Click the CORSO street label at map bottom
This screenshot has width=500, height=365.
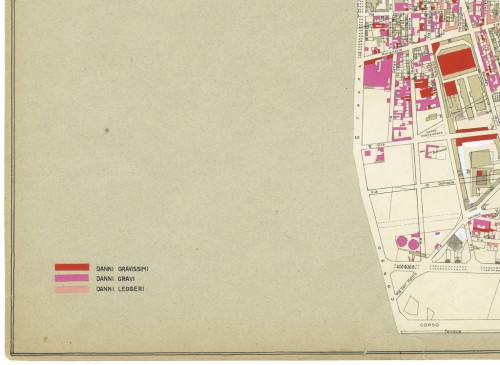click(x=429, y=325)
